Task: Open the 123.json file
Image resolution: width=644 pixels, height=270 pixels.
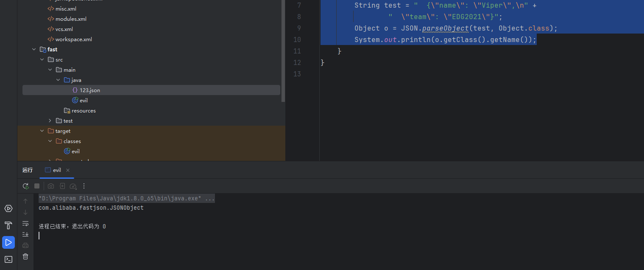Action: 89,90
